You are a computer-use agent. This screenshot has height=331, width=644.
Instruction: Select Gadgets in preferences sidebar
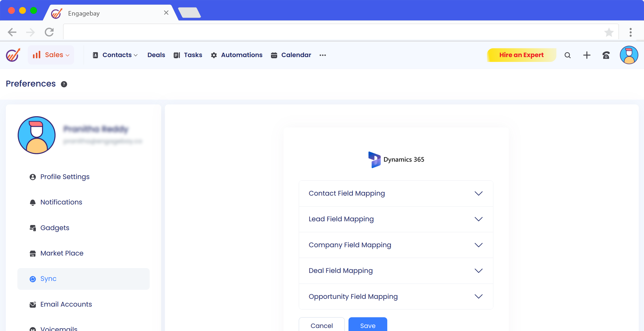(x=55, y=228)
